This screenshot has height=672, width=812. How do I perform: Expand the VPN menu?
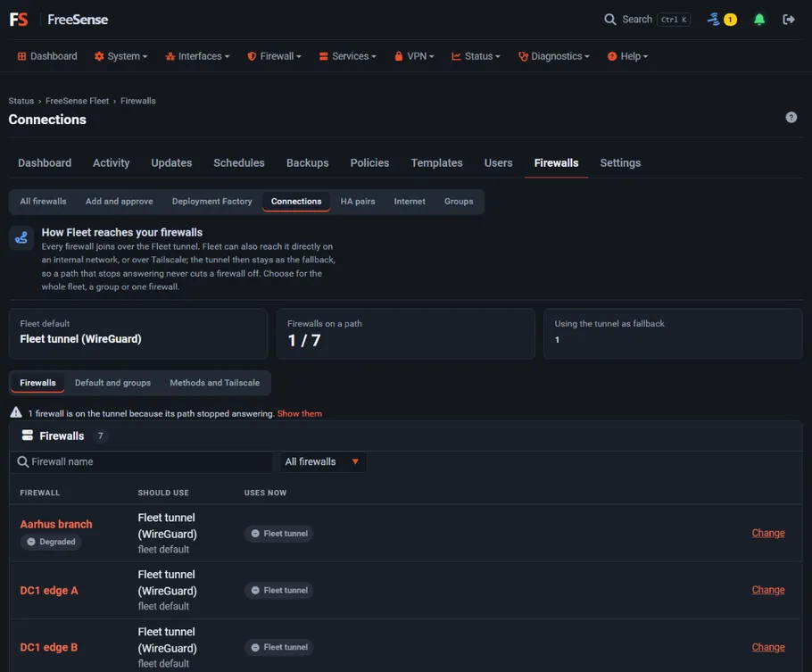click(x=414, y=56)
